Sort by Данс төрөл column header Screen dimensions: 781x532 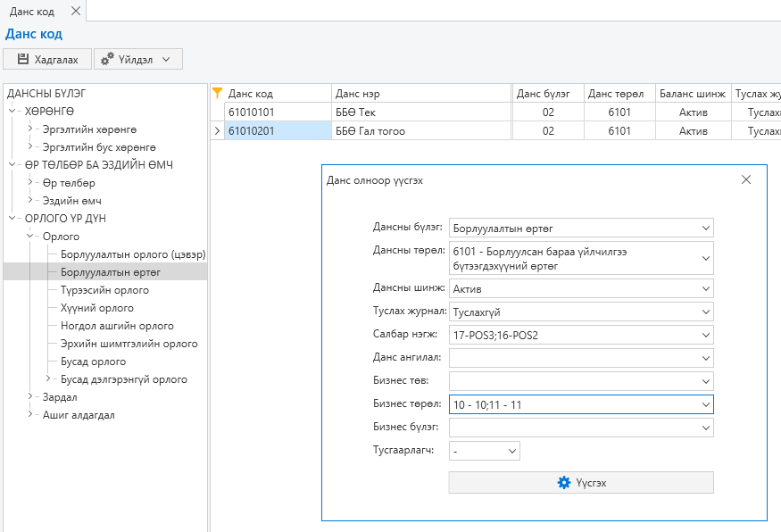pyautogui.click(x=619, y=93)
